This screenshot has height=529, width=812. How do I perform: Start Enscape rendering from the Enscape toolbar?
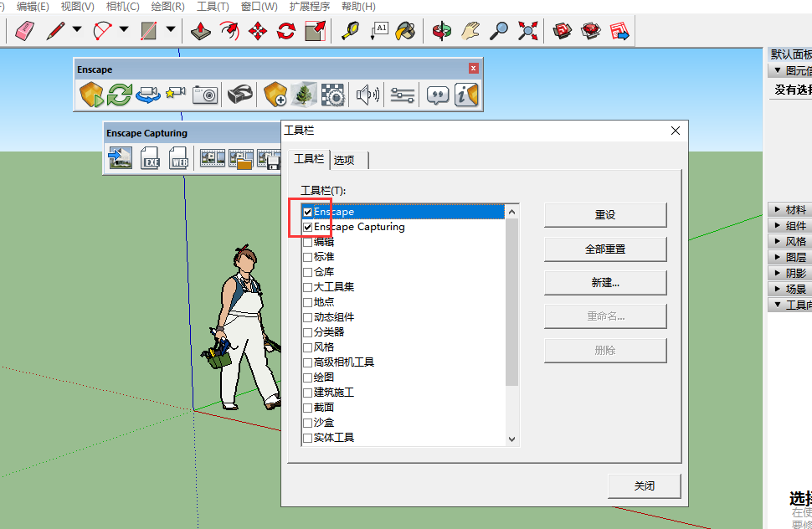click(x=91, y=94)
